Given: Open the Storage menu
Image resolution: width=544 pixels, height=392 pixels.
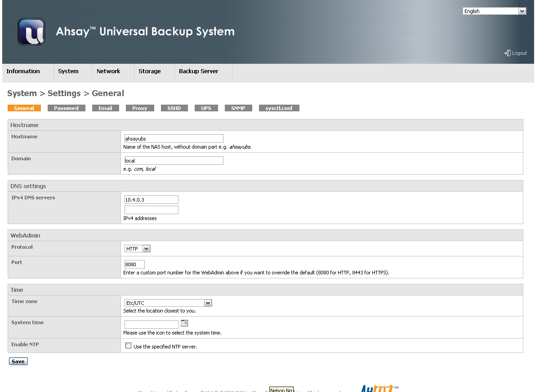Looking at the screenshot, I should pos(150,71).
